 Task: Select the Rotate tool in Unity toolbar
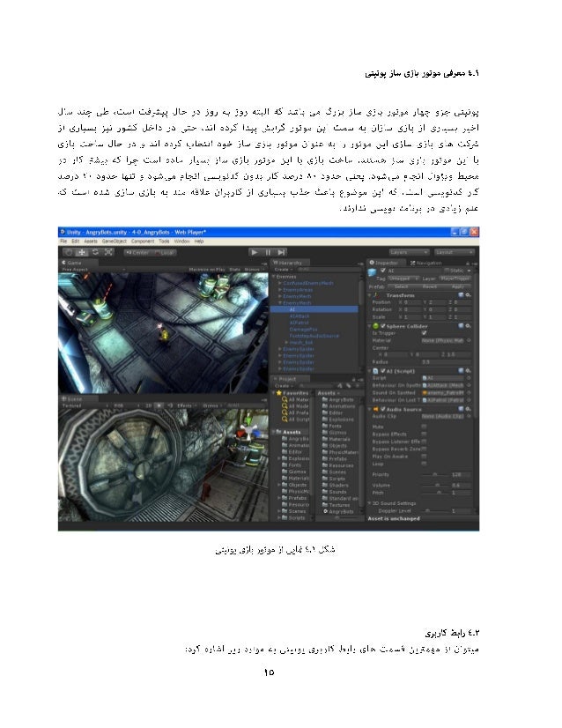coord(95,252)
